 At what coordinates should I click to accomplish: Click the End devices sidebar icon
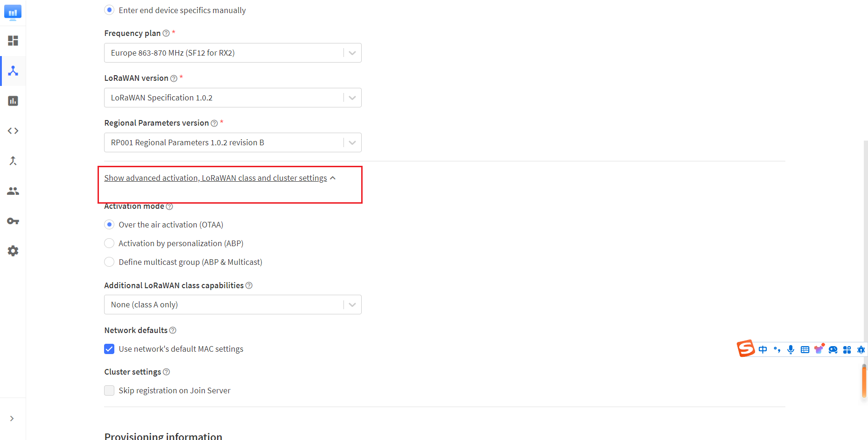click(13, 71)
